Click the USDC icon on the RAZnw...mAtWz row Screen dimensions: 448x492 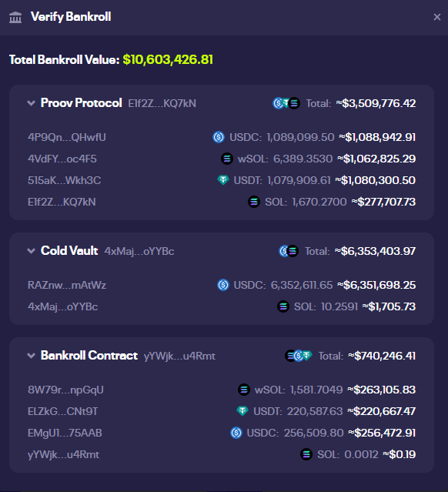click(223, 285)
